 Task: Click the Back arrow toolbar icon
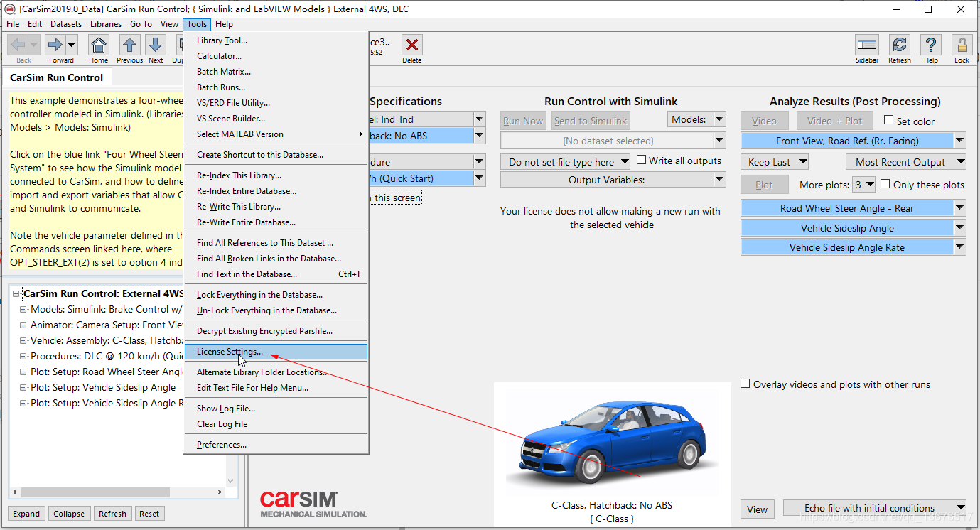click(x=18, y=45)
